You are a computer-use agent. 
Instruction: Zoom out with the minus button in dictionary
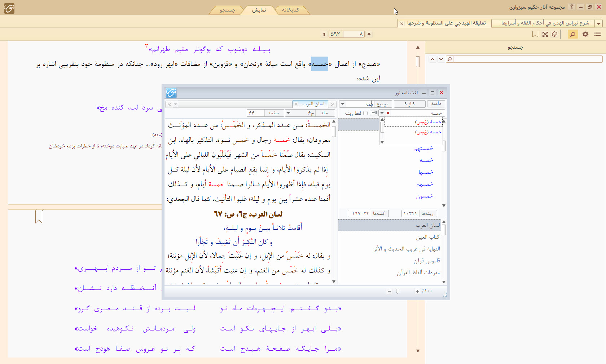point(389,291)
